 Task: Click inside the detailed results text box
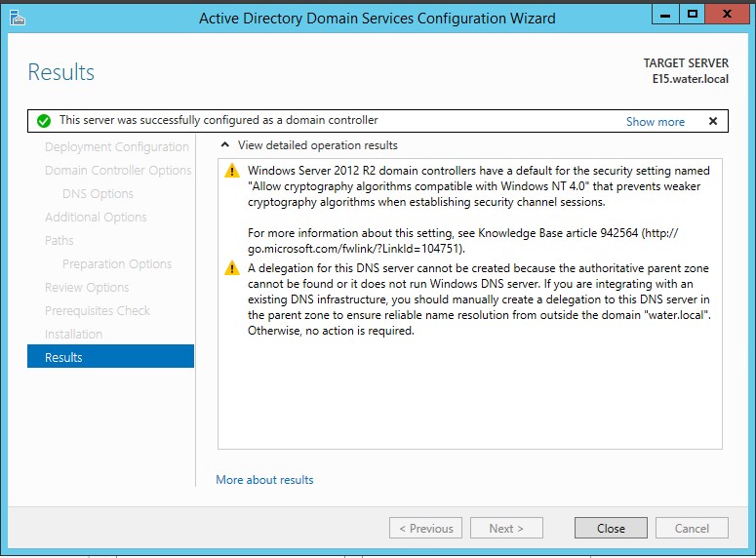tap(470, 390)
